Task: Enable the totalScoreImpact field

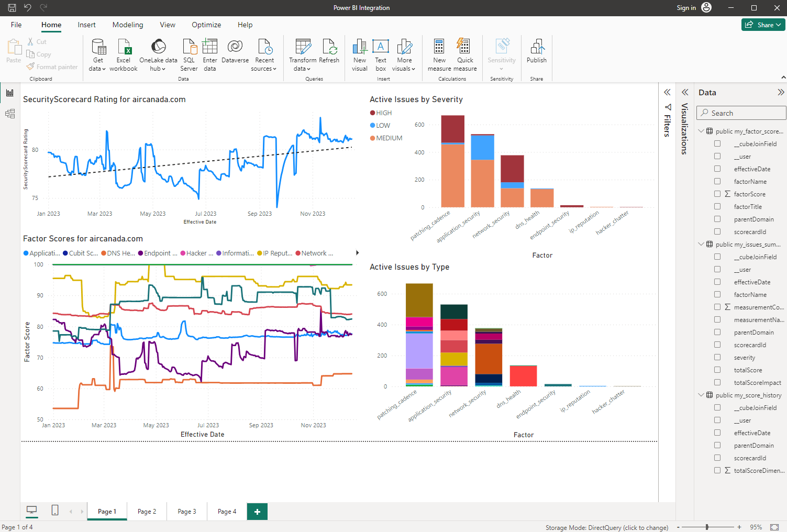Action: 717,382
